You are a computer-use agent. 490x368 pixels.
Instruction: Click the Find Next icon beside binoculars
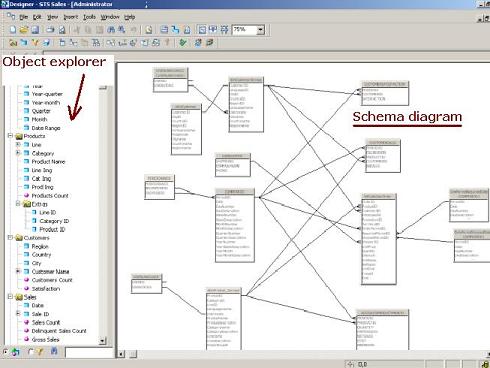(122, 30)
